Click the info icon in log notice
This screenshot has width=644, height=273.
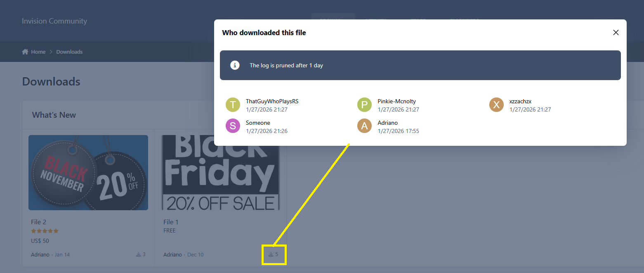click(x=235, y=65)
